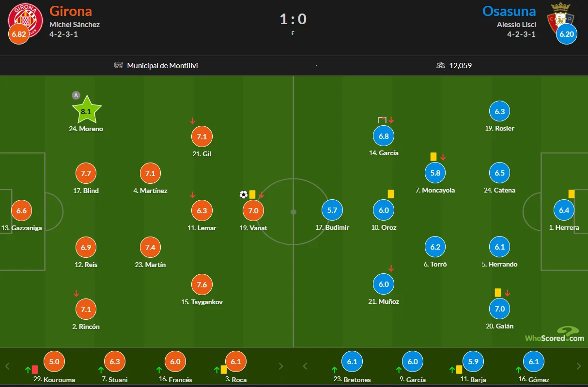
Task: Show previous Girona bench players arrow
Action: (7, 366)
